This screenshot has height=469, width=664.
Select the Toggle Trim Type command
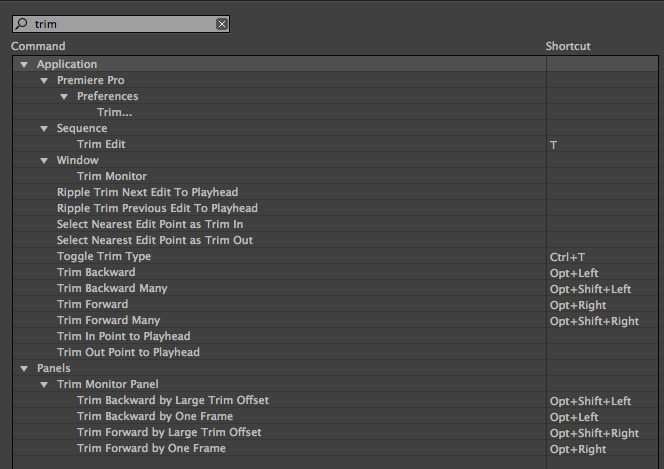point(104,257)
